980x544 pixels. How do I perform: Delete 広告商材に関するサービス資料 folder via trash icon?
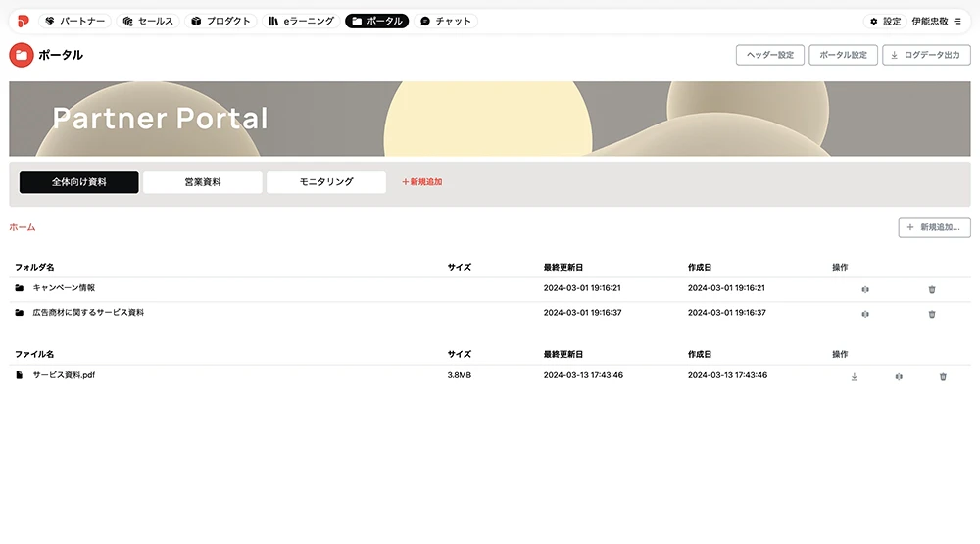coord(932,314)
